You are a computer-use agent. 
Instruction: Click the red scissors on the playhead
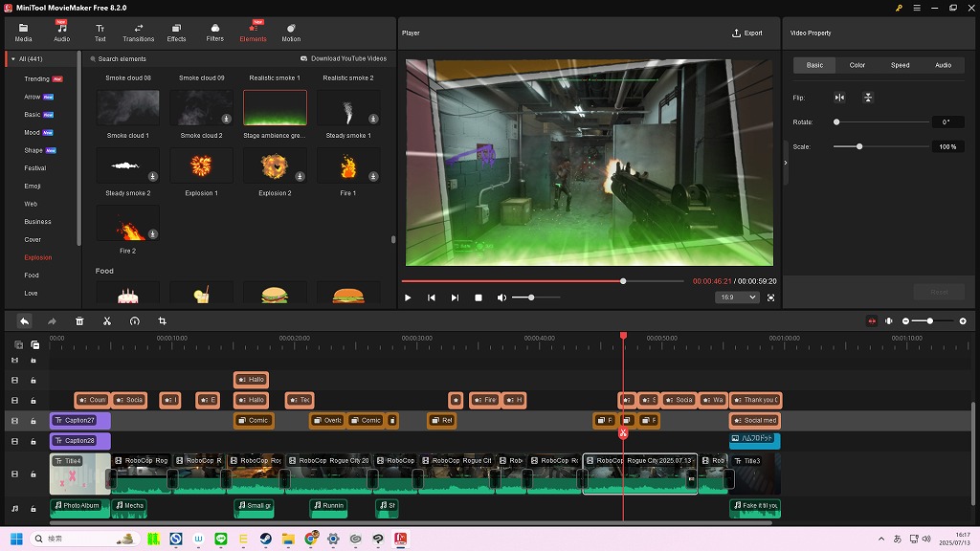pos(623,433)
